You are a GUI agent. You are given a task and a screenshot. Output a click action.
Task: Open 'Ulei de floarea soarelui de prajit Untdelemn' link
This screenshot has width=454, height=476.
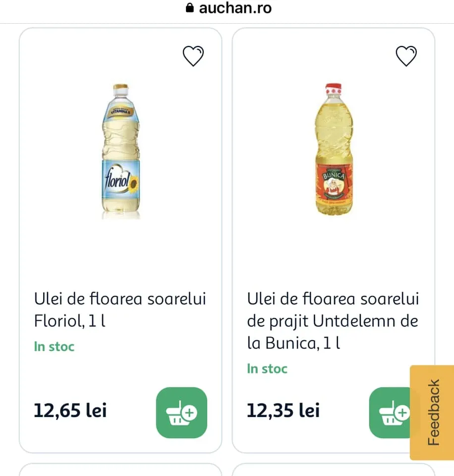(x=333, y=321)
